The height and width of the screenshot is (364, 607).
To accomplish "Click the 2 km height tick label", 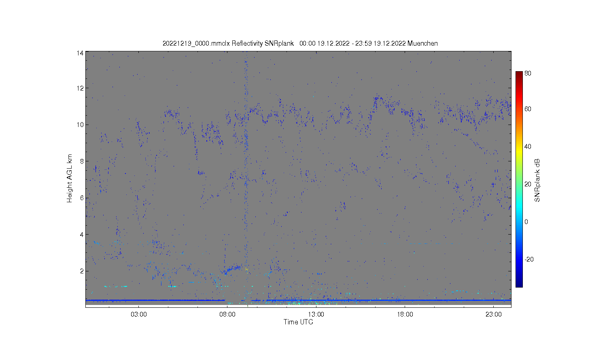I will (x=82, y=271).
